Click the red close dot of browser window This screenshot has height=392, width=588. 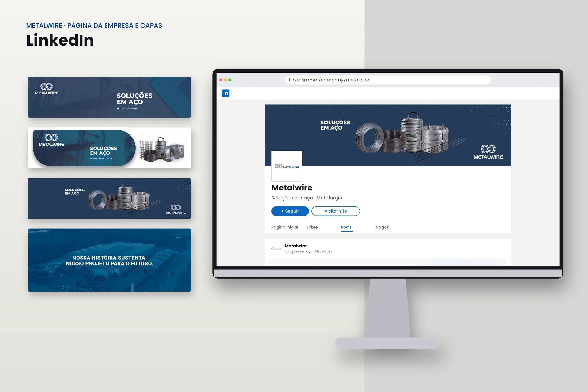click(x=221, y=80)
